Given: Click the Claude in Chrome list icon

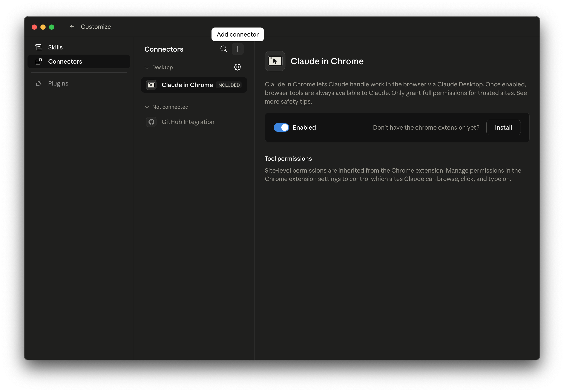Looking at the screenshot, I should click(x=151, y=85).
